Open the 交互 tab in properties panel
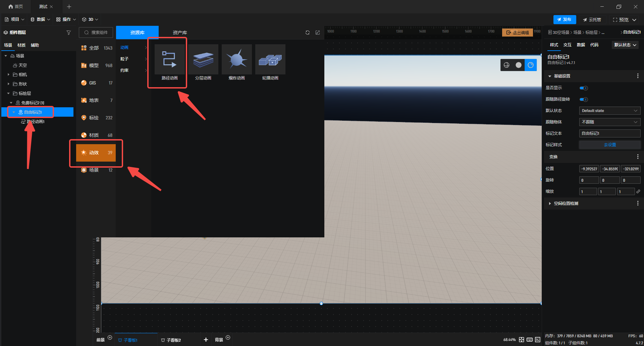 pyautogui.click(x=567, y=45)
